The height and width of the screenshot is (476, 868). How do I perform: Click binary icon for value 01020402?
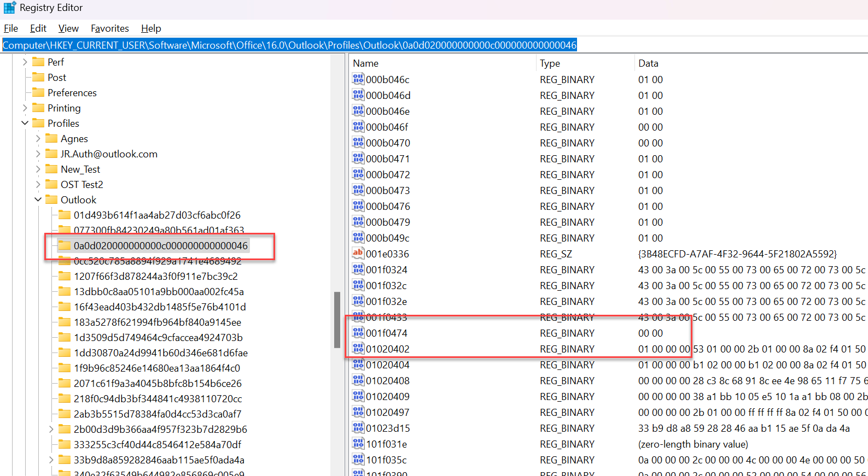point(358,349)
